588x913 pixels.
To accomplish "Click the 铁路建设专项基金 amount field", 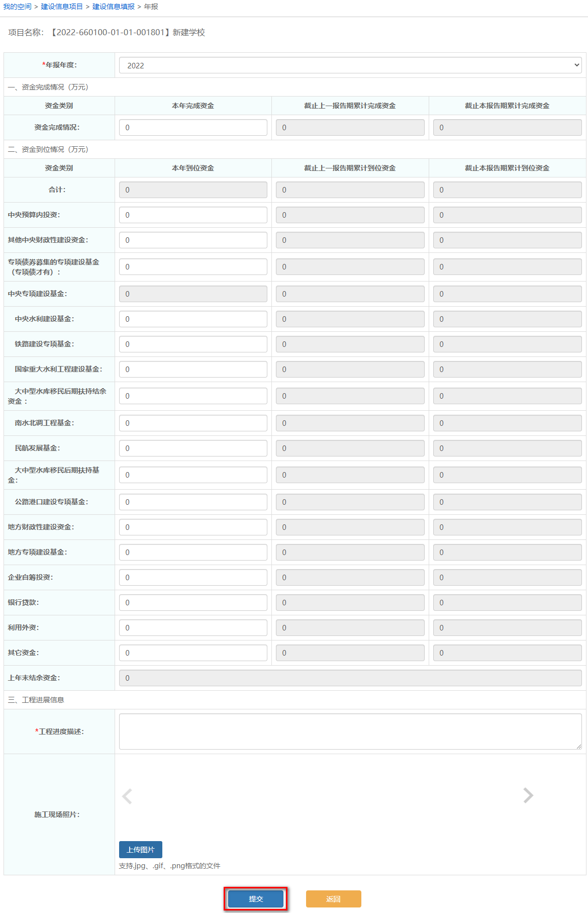I will click(193, 344).
